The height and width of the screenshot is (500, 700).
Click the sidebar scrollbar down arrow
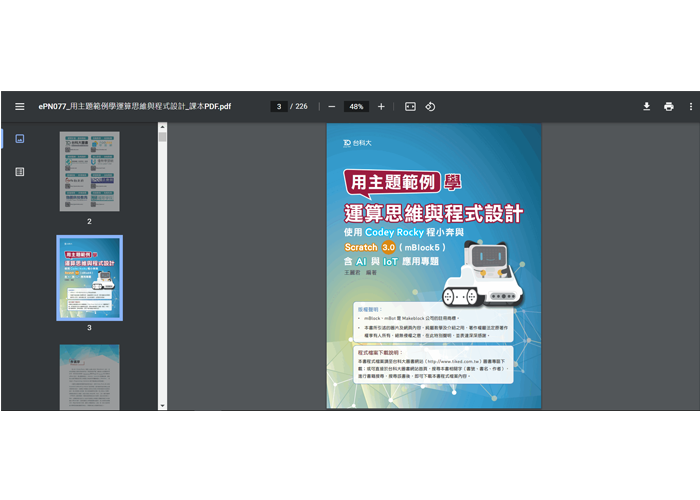click(x=162, y=405)
